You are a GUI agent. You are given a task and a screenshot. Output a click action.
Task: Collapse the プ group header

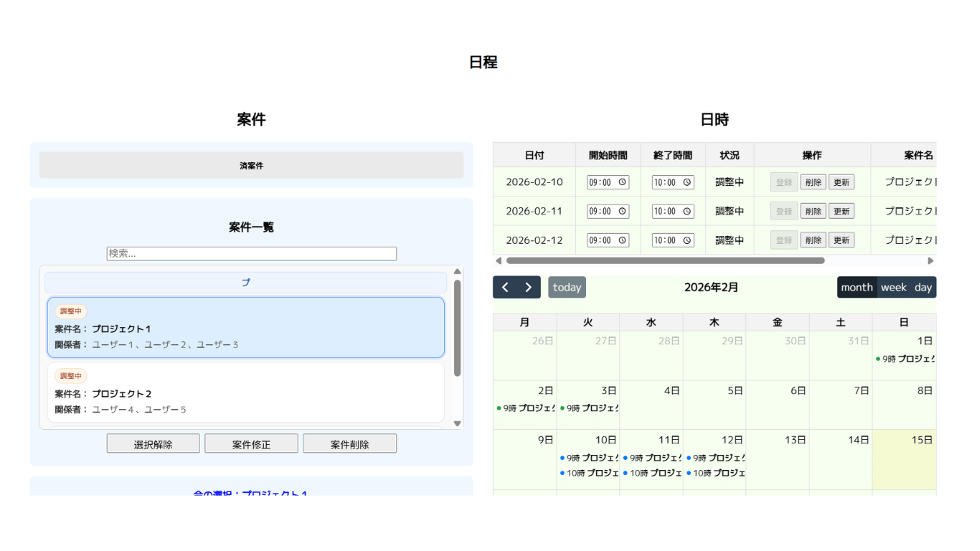tap(245, 283)
